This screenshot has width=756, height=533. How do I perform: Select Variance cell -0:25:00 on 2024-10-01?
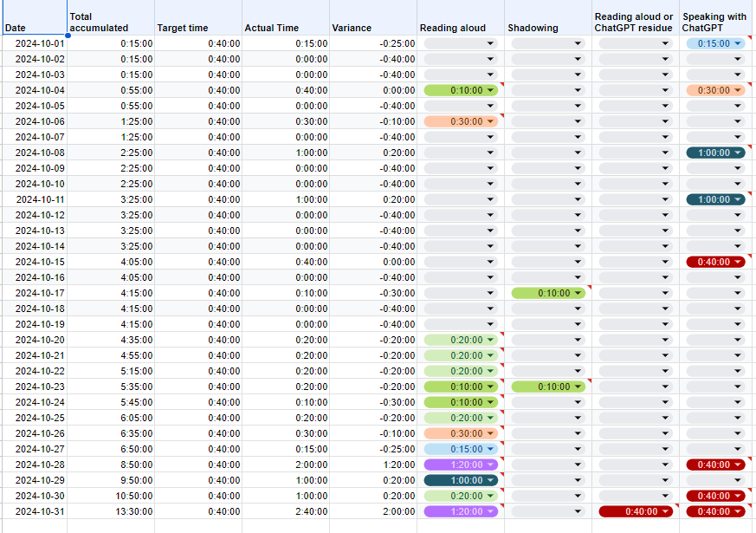(x=373, y=43)
